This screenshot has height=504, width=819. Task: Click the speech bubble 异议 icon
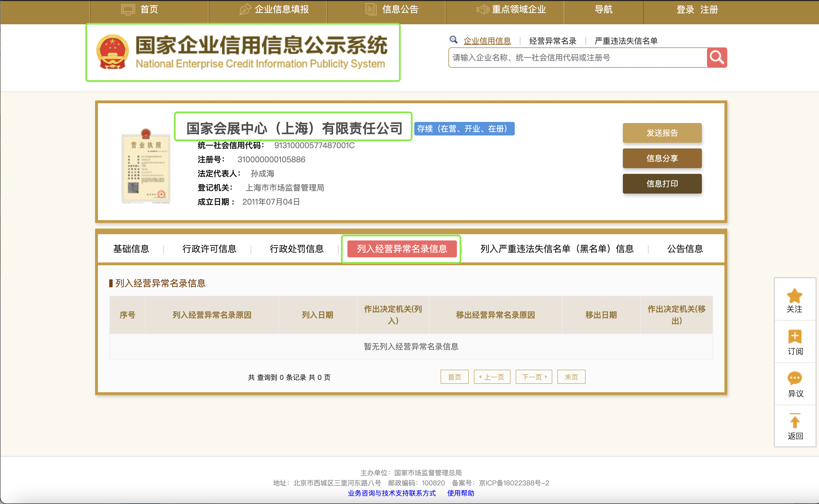(795, 379)
